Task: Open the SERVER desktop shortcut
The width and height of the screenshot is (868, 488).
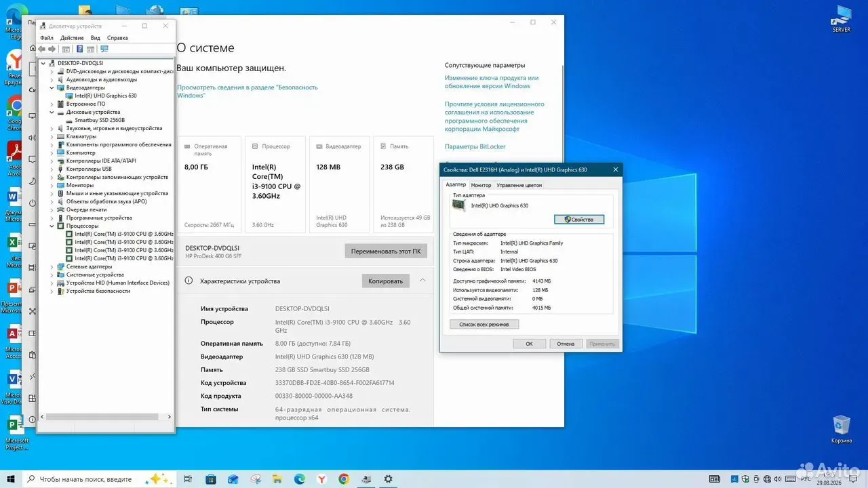Action: [842, 19]
